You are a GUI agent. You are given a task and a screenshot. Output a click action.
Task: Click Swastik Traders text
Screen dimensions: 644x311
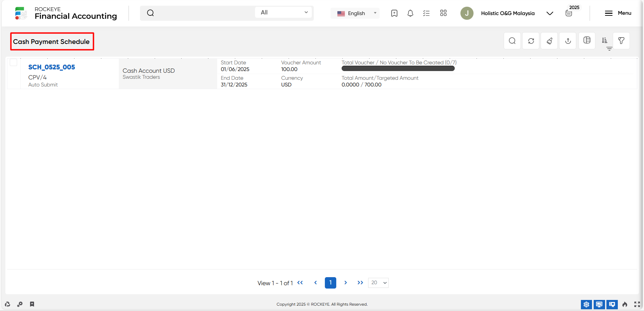[141, 77]
